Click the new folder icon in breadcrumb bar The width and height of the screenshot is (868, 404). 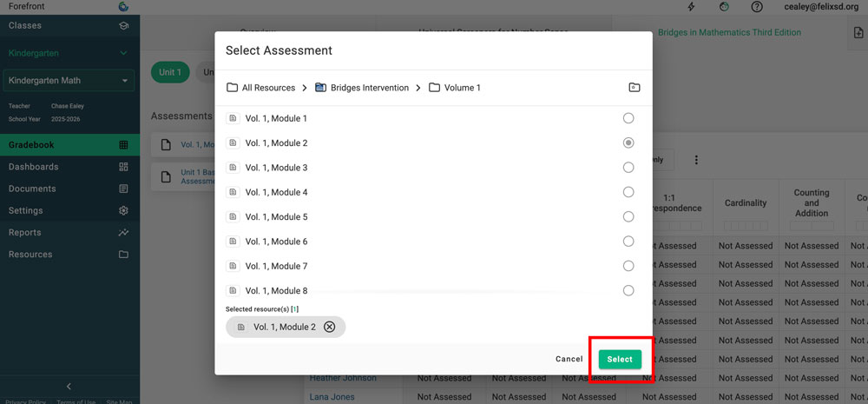[635, 88]
